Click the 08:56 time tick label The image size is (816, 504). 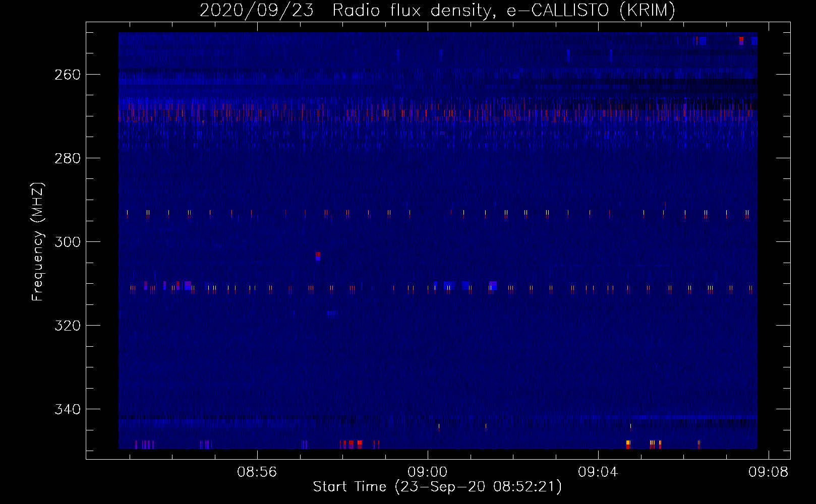[257, 472]
